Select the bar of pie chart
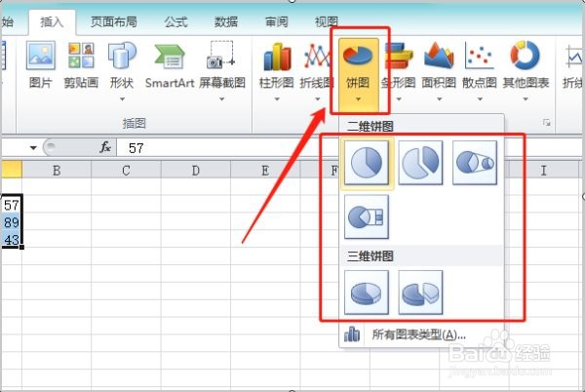This screenshot has width=585, height=392. pos(367,216)
